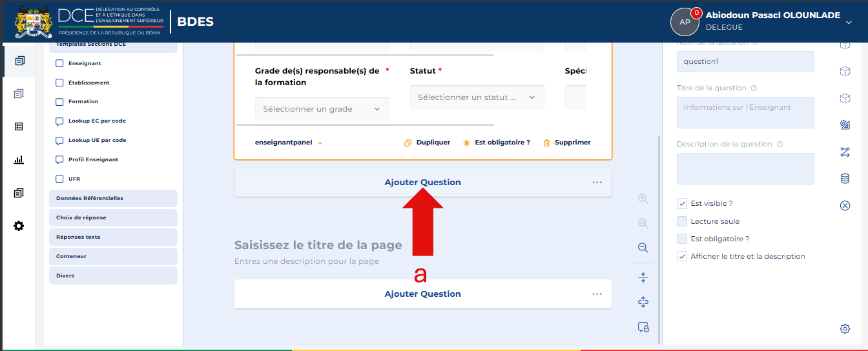Select the Établissement template item
Viewport: 868px width, 351px height.
click(x=83, y=83)
